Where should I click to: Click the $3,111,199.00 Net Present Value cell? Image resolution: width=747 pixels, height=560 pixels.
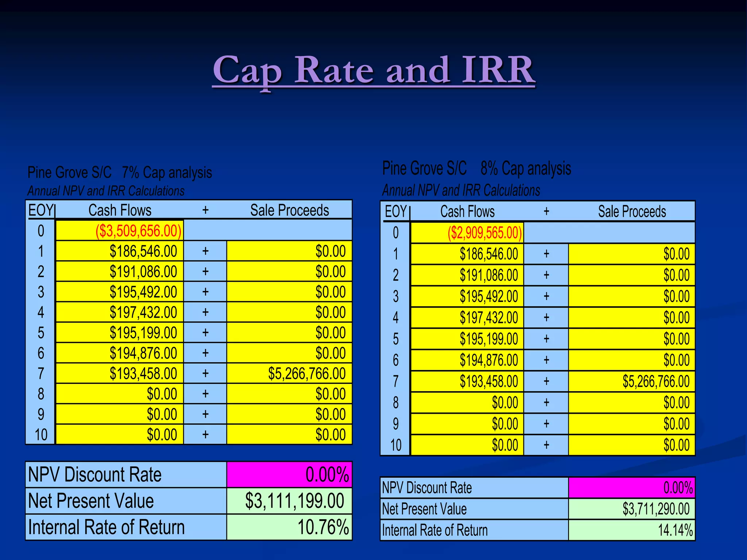289,501
